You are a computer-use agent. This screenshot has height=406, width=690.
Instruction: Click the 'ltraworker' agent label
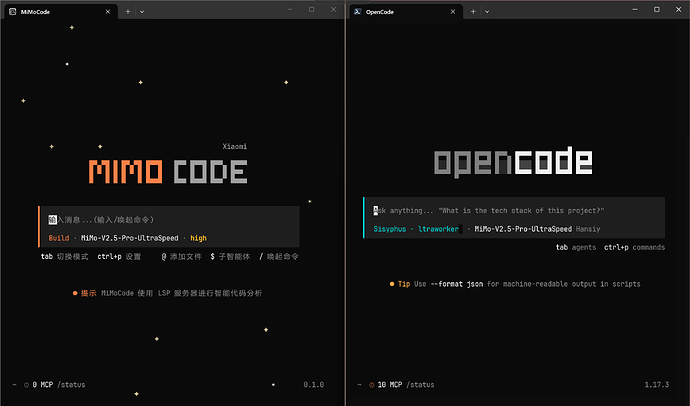pos(438,229)
